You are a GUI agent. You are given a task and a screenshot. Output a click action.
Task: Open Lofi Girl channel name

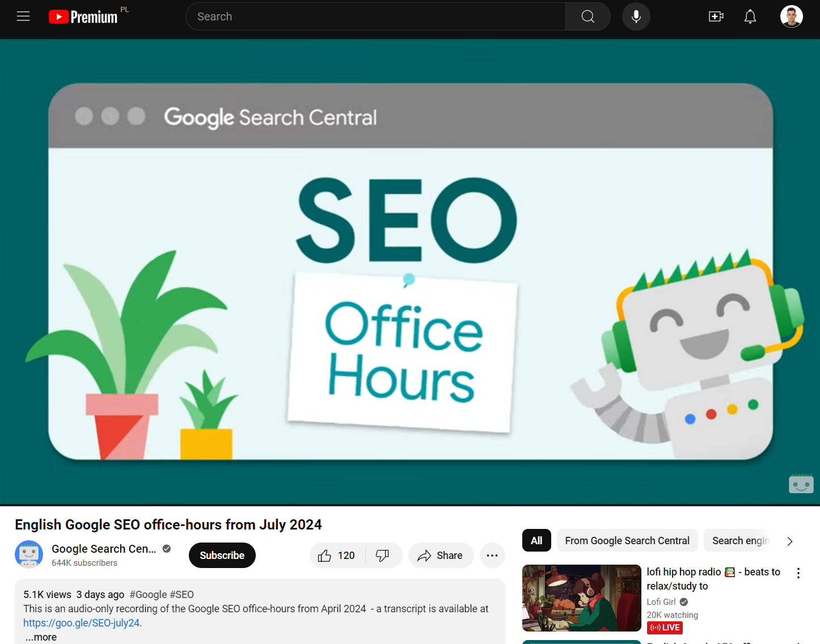(661, 602)
